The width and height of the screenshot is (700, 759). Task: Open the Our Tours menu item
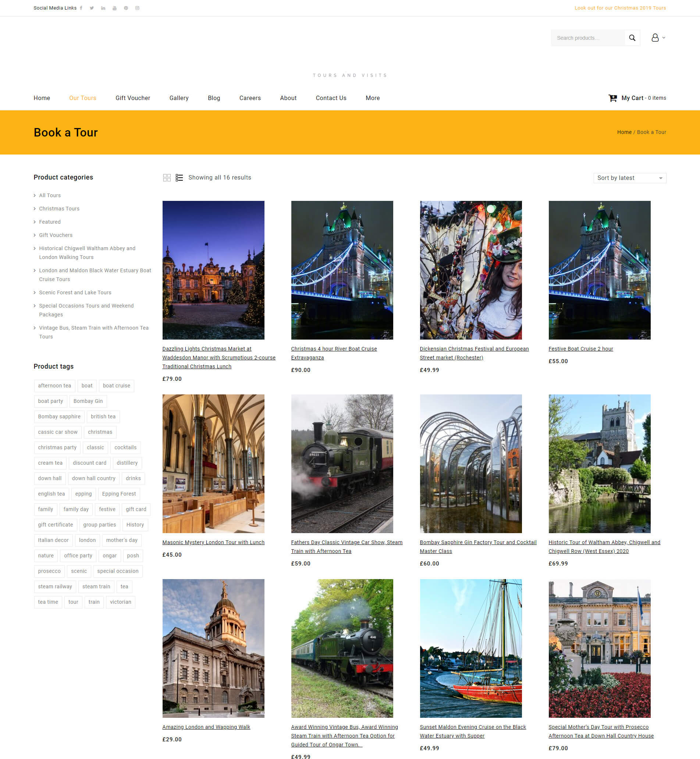82,98
